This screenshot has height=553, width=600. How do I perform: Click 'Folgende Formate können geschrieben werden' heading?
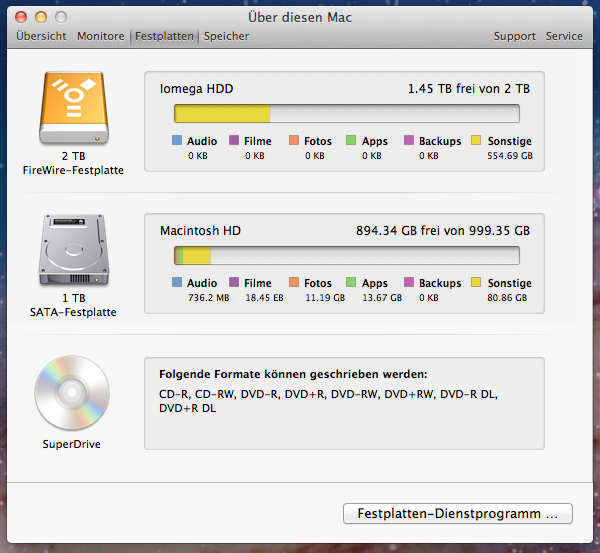coord(293,374)
